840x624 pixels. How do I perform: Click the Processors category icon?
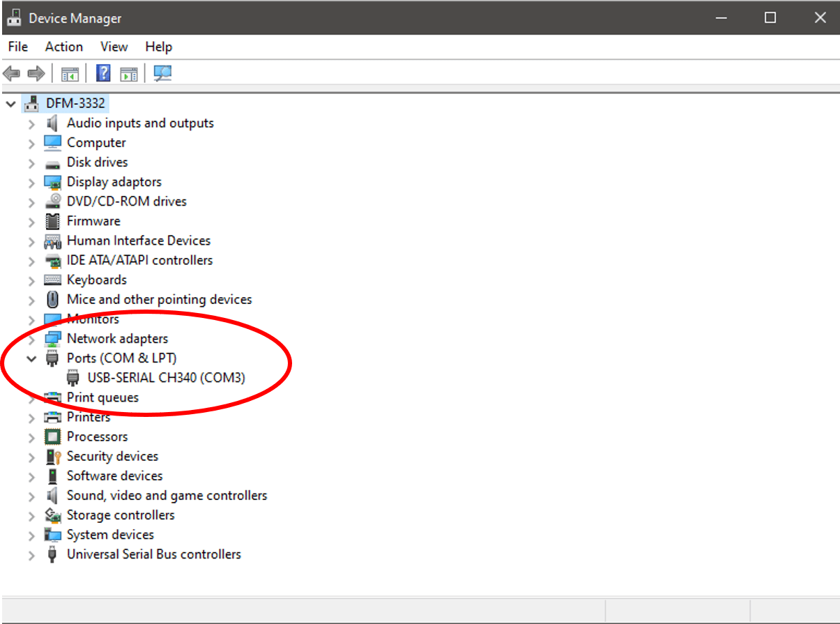click(52, 437)
